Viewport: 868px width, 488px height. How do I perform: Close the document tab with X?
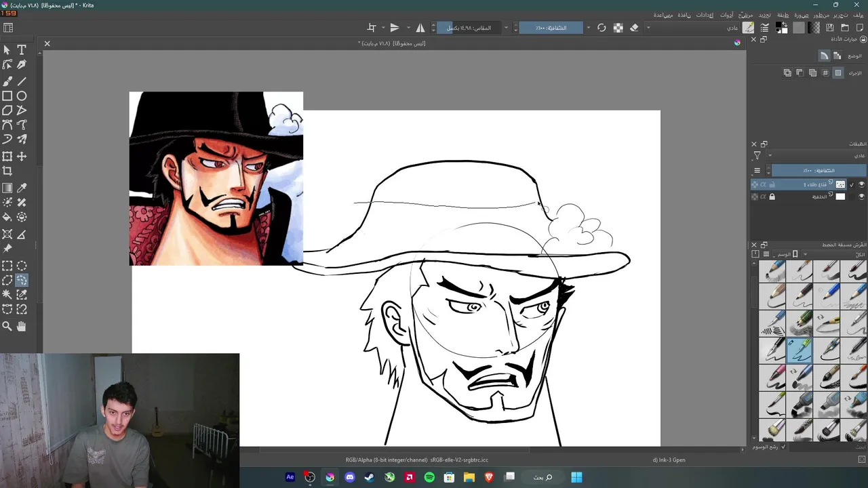click(47, 43)
